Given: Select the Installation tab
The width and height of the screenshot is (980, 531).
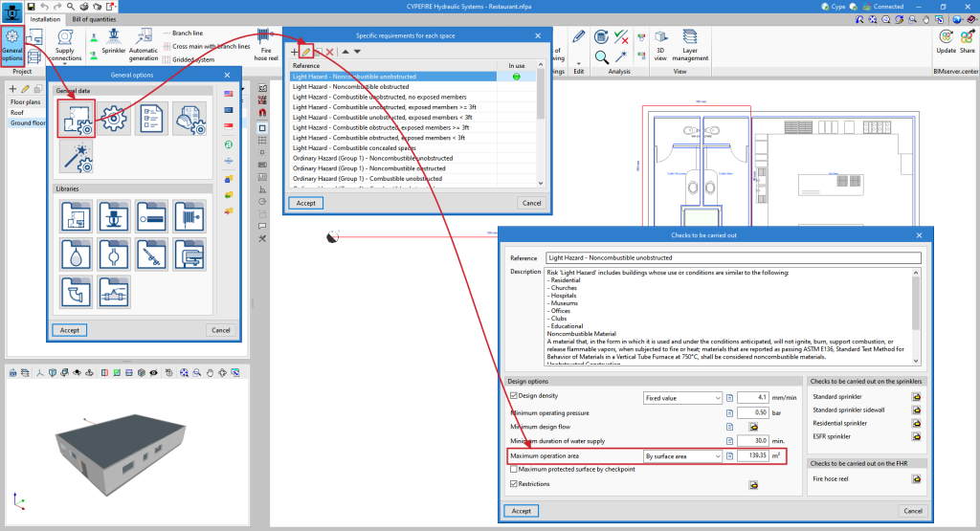Looking at the screenshot, I should coord(45,19).
